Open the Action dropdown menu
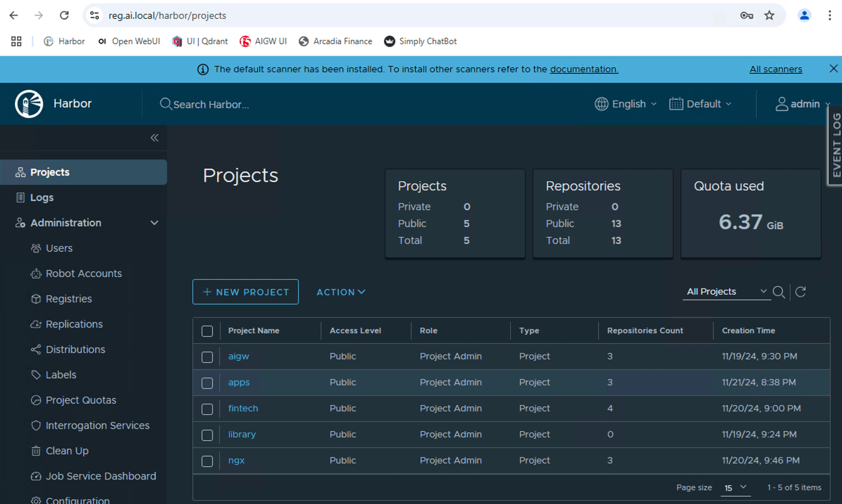The width and height of the screenshot is (842, 504). (x=341, y=292)
